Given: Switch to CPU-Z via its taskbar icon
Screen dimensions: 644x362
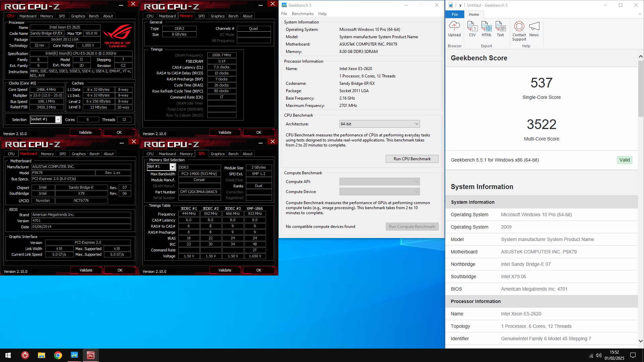Looking at the screenshot, I should tap(91, 355).
